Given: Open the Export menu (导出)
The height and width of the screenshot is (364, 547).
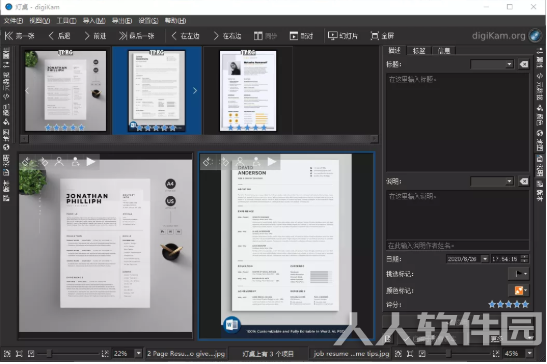Looking at the screenshot, I should [x=122, y=21].
